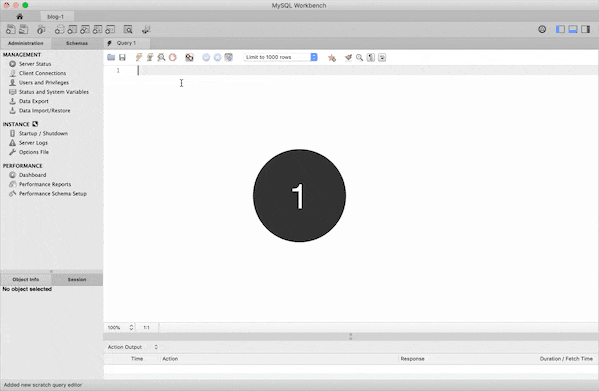This screenshot has width=599, height=391.
Task: Create a new view icon
Action: 85,29
